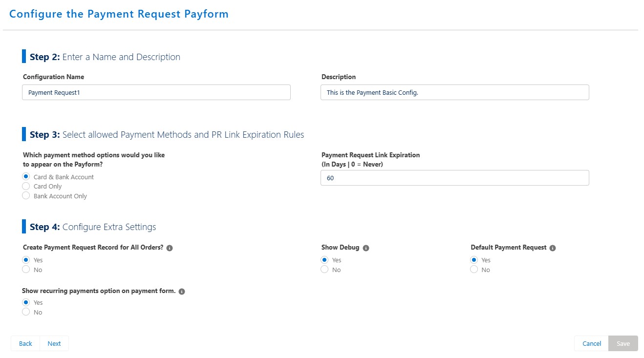Click info icon beside Create Payment Request Record
644x358 pixels.
[170, 248]
